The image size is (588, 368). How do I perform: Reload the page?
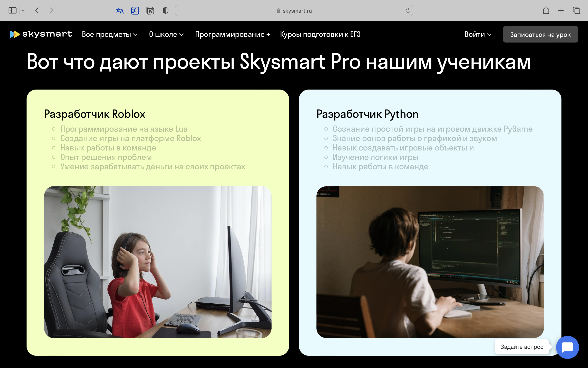coord(408,10)
